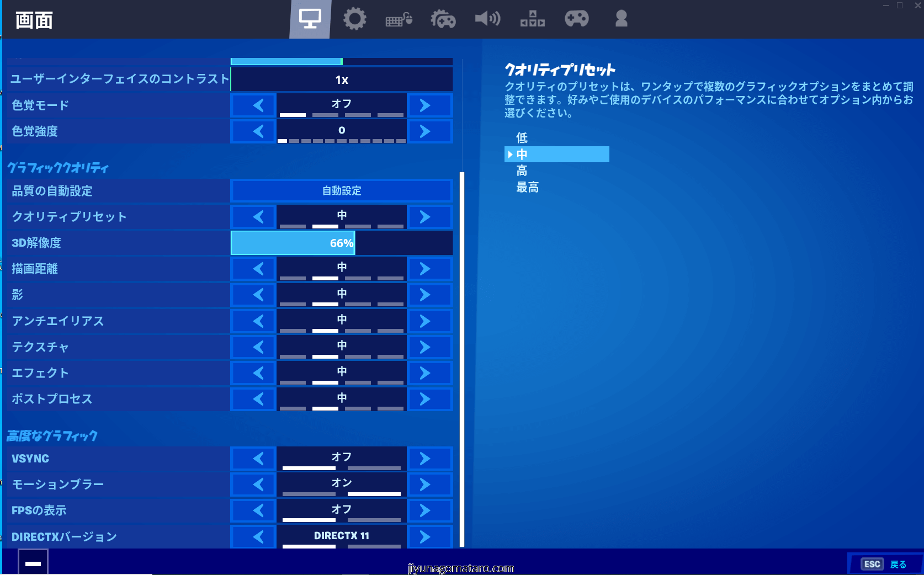Select 低 in the quality preset list

522,138
